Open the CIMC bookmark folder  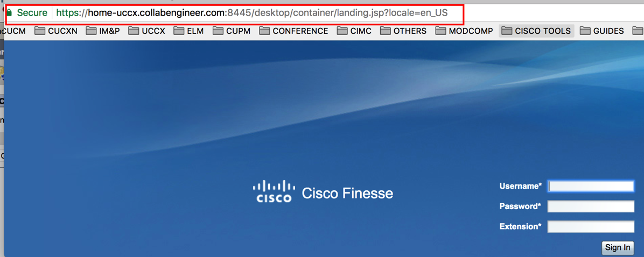pyautogui.click(x=354, y=31)
